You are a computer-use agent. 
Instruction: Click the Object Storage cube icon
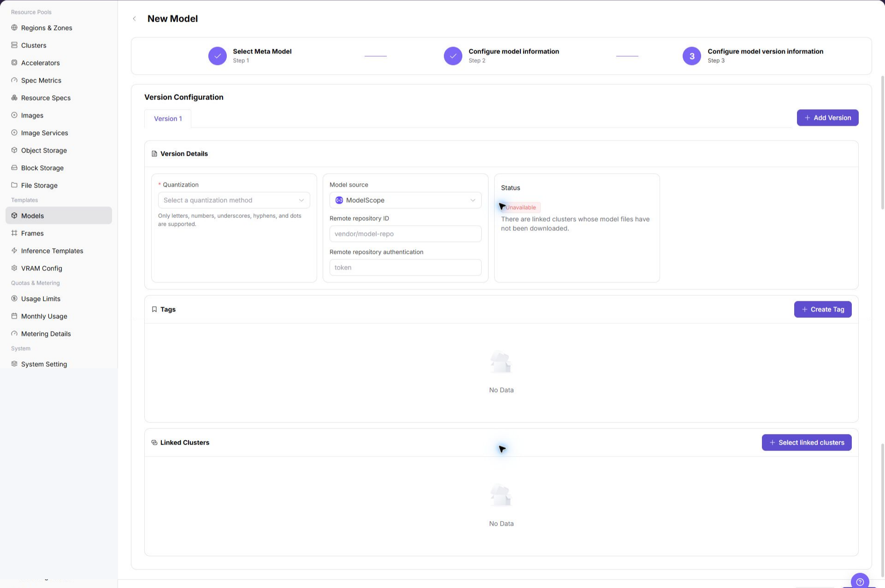14,150
